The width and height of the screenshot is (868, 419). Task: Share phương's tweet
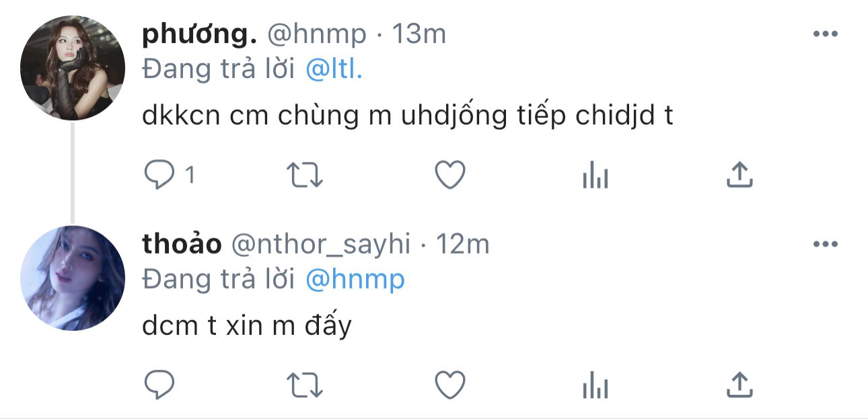tap(739, 176)
